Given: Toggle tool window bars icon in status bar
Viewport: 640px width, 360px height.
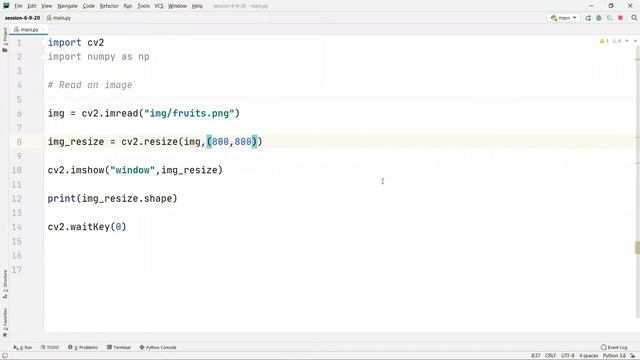Looking at the screenshot, I should point(5,356).
